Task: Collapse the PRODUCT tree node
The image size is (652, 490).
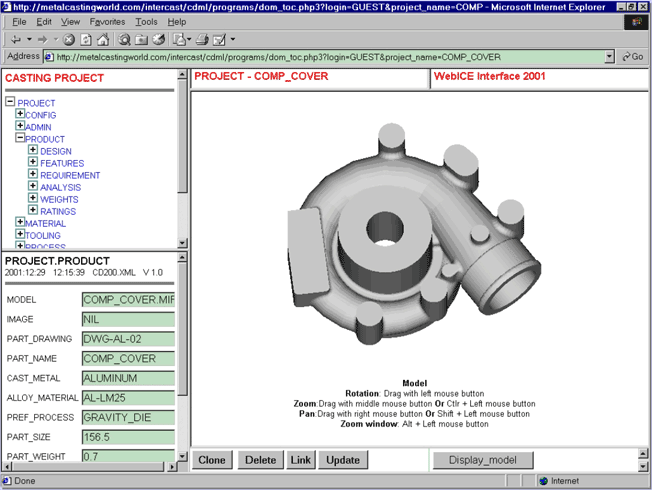Action: tap(20, 138)
